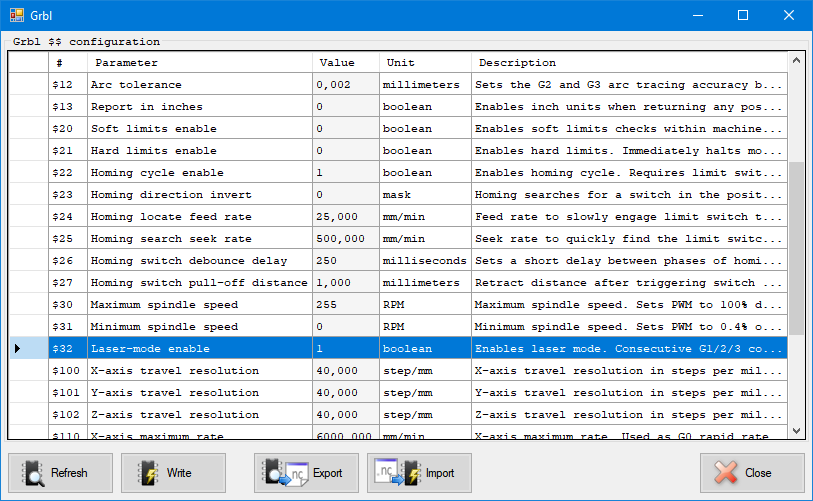Click the Value column header
This screenshot has width=813, height=501.
coord(346,63)
